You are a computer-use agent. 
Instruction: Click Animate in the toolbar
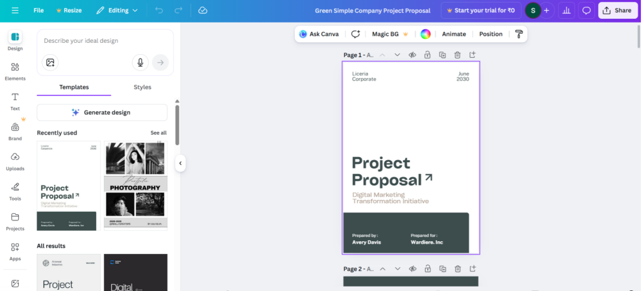pos(454,34)
